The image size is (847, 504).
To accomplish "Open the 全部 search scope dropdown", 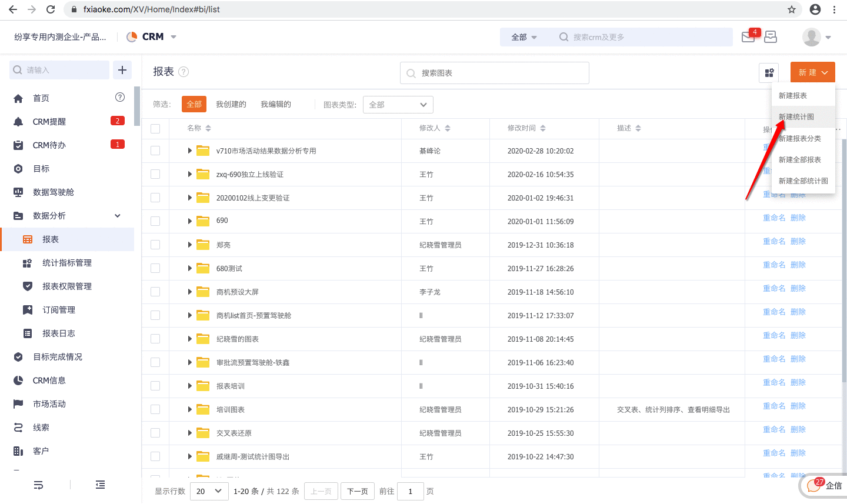I will pyautogui.click(x=523, y=37).
